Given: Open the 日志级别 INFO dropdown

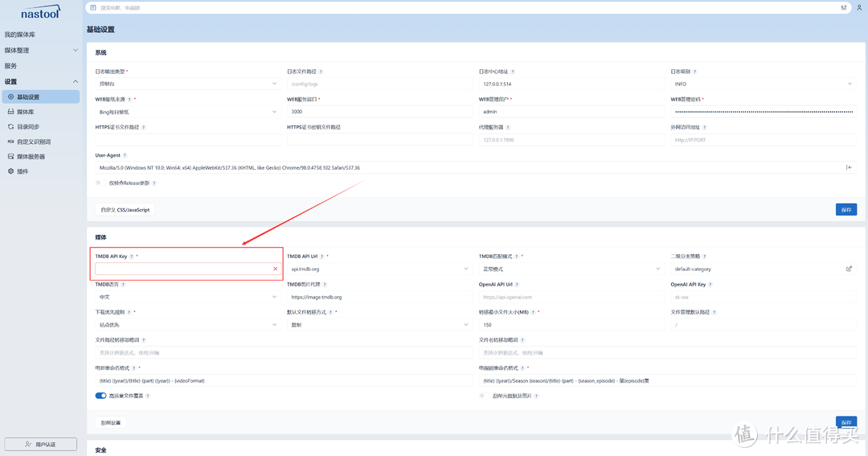Looking at the screenshot, I should (x=762, y=84).
